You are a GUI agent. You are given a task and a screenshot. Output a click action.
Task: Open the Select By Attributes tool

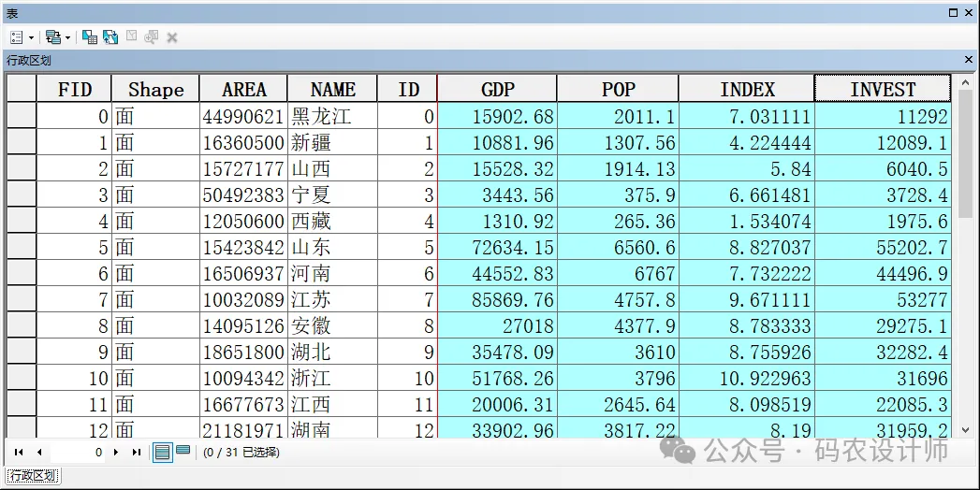click(90, 37)
